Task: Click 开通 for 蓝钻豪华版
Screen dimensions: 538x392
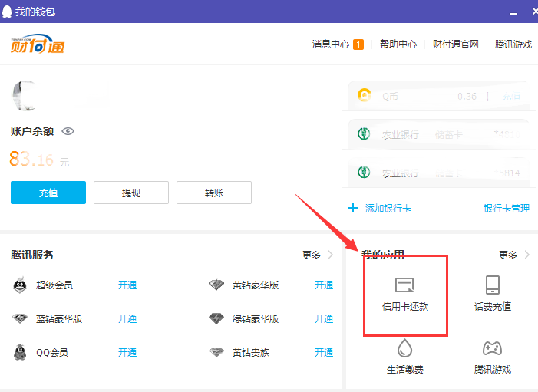Action: tap(127, 318)
